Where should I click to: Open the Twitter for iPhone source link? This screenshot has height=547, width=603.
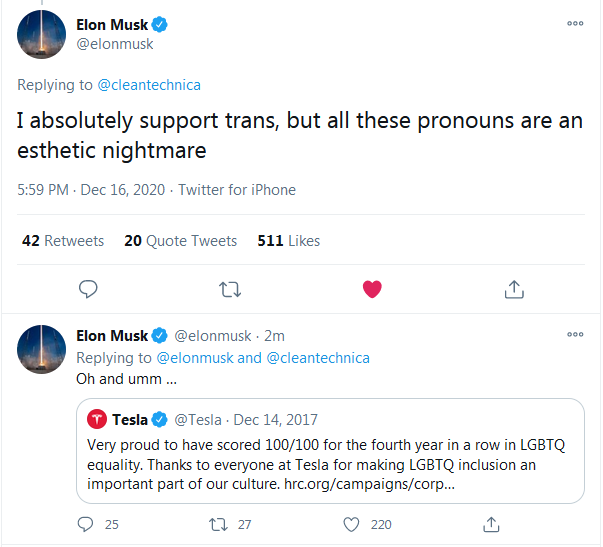237,190
